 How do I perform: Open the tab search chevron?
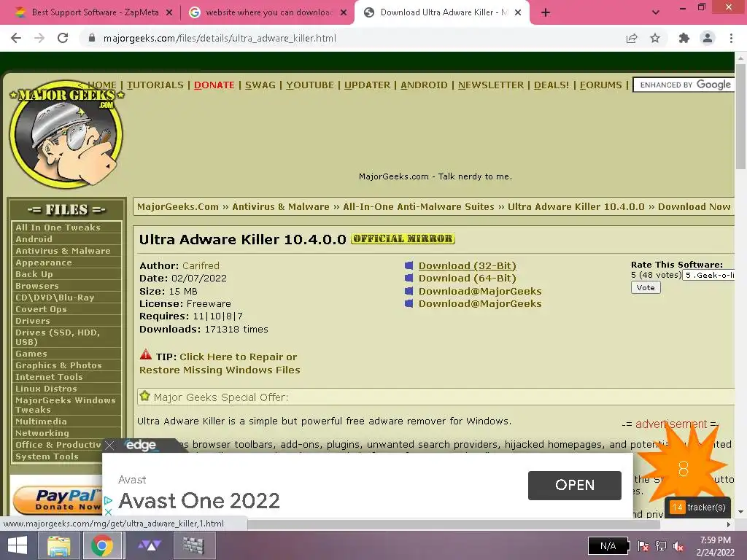pyautogui.click(x=656, y=13)
